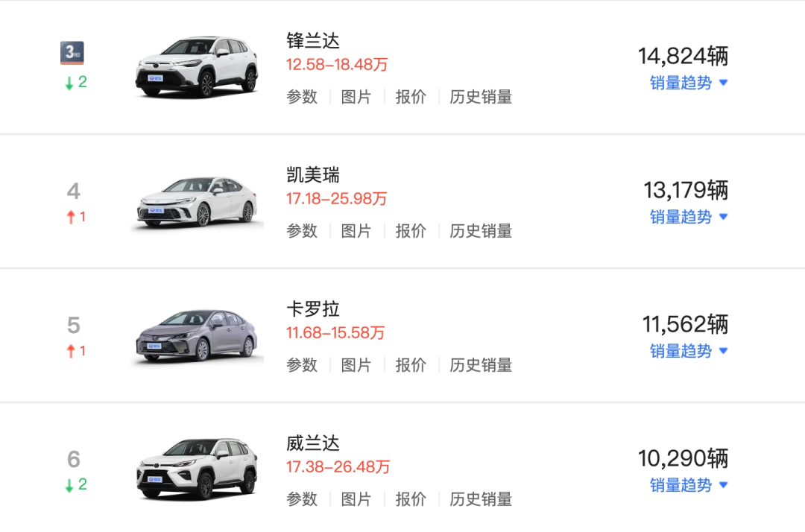Open the 卡罗拉 car thumbnail image
Screen dimensions: 805x532
[x=197, y=336]
